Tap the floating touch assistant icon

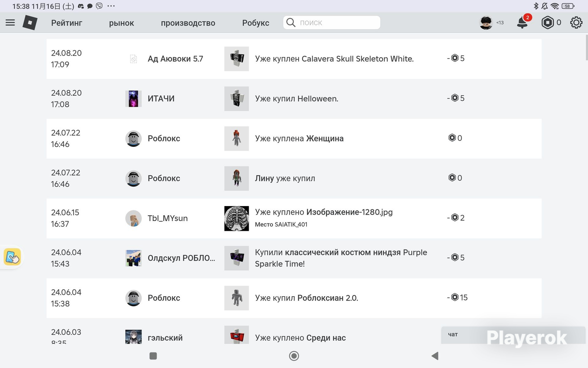12,257
